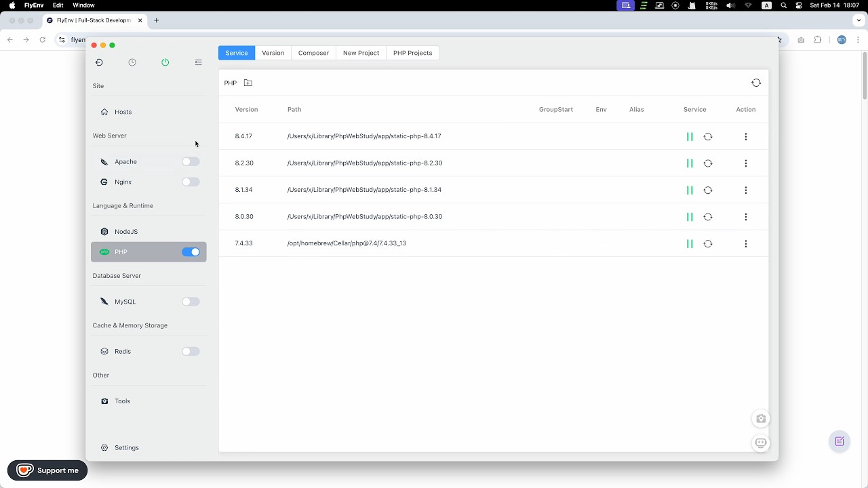868x488 pixels.
Task: Open action menu for PHP 8.4.17
Action: click(x=746, y=136)
